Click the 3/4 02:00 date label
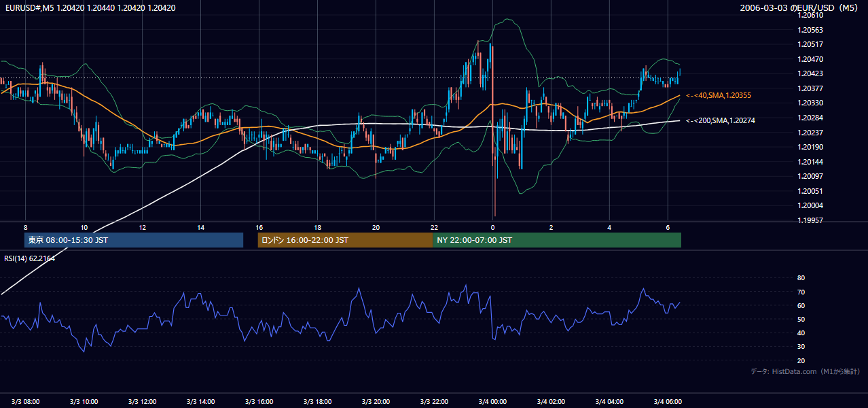Image resolution: width=868 pixels, height=408 pixels. coord(551,401)
